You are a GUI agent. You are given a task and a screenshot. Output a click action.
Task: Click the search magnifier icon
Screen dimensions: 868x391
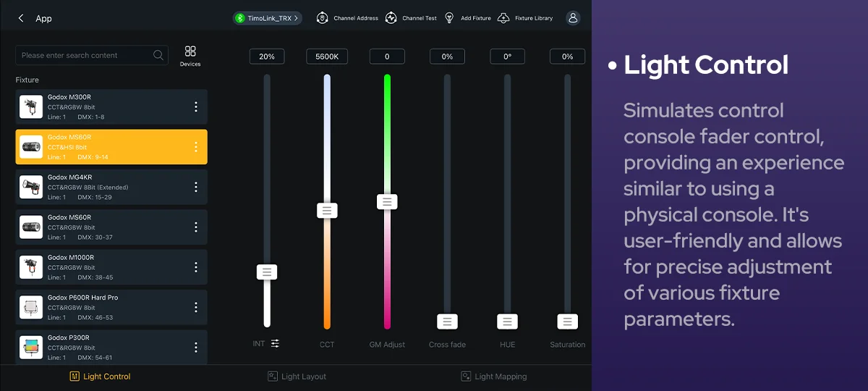158,55
